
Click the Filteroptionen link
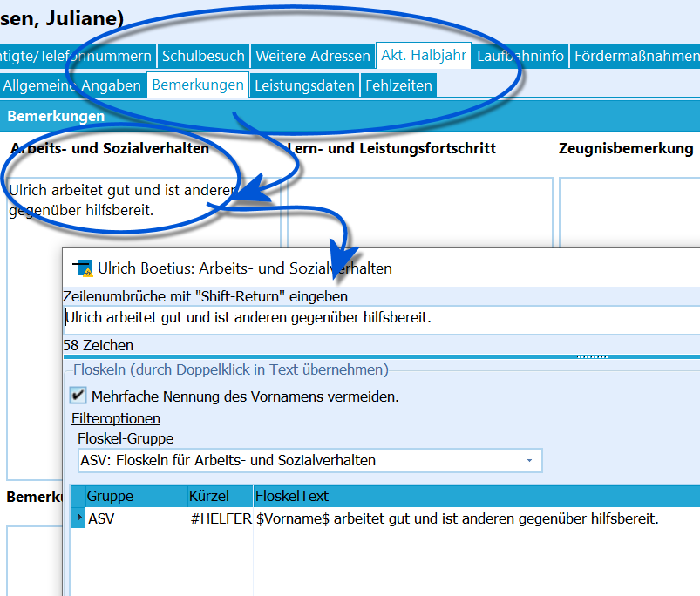pos(116,418)
